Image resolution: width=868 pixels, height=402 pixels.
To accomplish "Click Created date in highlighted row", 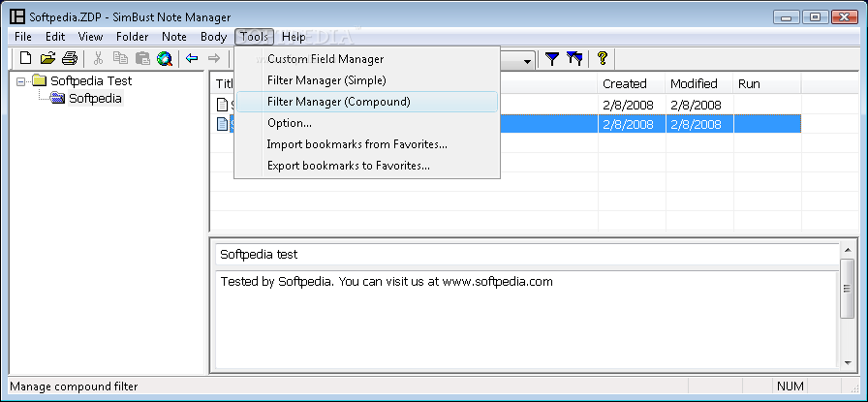I will (x=629, y=124).
